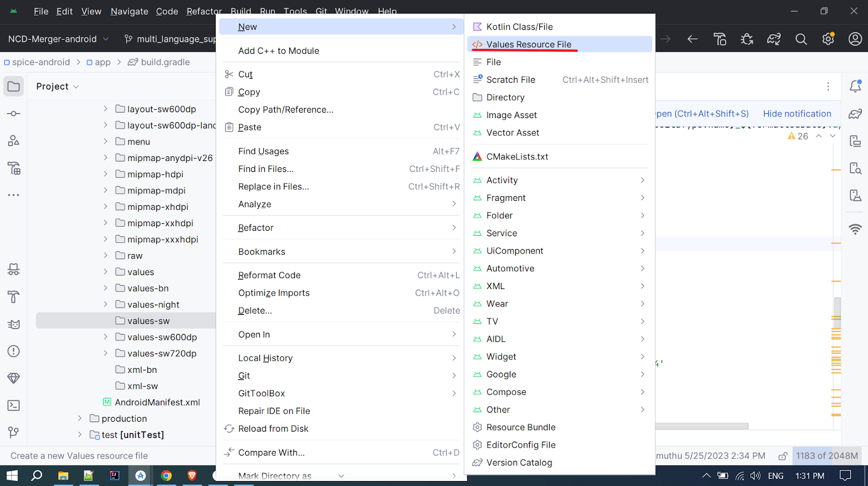Expand the values-night folder
The width and height of the screenshot is (868, 486).
pos(106,305)
